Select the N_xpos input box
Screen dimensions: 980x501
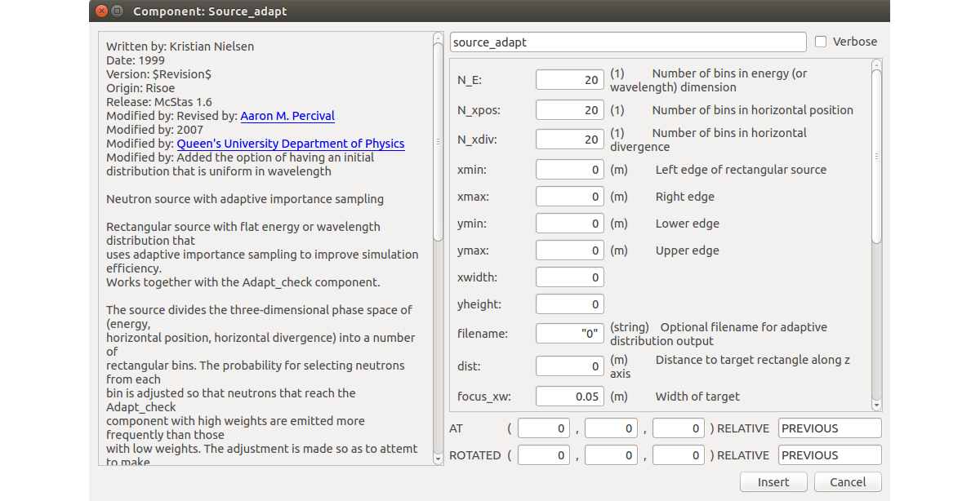coord(569,110)
